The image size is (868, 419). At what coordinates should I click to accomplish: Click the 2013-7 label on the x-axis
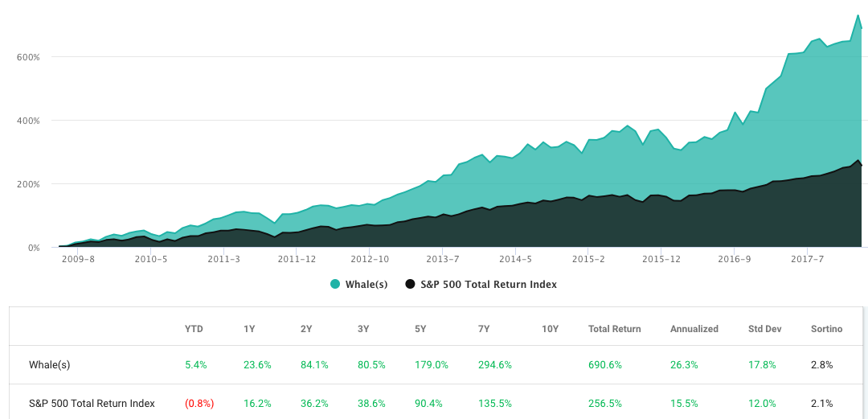coord(442,259)
